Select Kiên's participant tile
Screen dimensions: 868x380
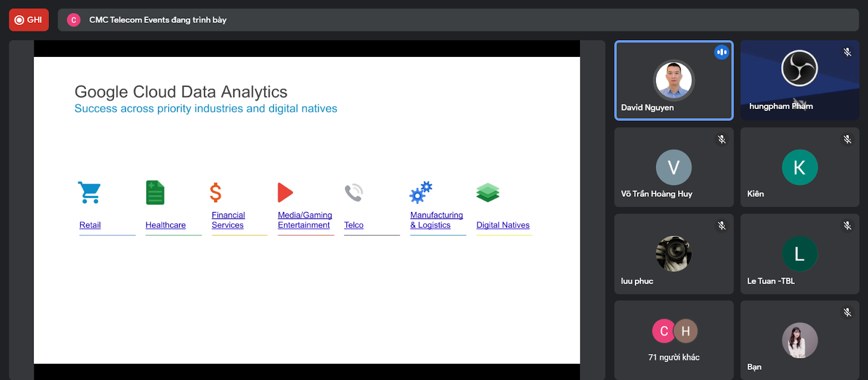[x=800, y=167]
